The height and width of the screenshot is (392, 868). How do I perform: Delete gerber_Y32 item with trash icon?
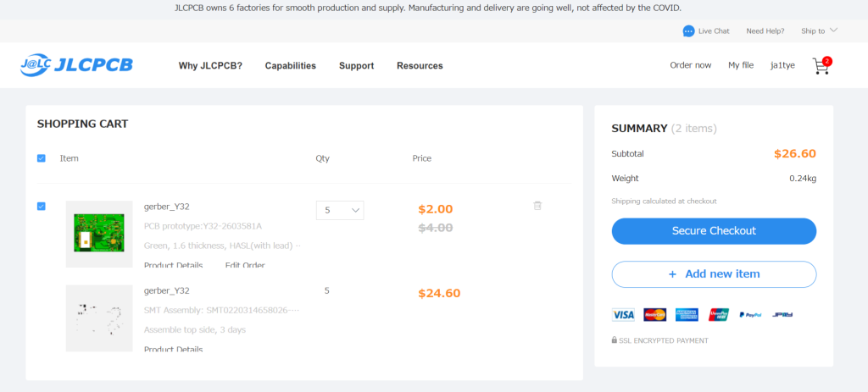pos(537,206)
